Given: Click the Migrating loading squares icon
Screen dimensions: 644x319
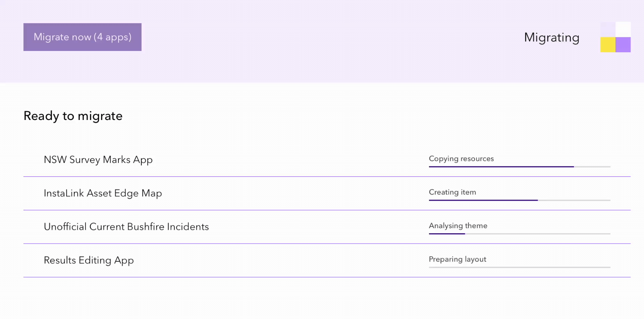Looking at the screenshot, I should (615, 37).
